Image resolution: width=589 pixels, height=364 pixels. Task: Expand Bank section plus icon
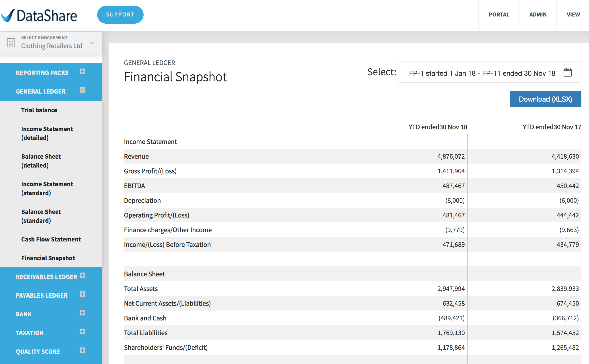click(x=82, y=313)
